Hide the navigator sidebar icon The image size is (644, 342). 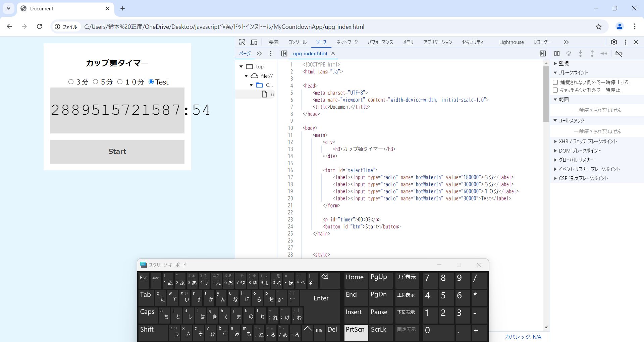point(284,54)
